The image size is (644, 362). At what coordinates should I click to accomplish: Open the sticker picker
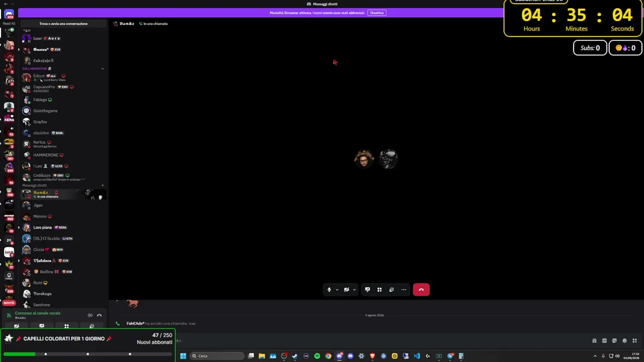614,341
